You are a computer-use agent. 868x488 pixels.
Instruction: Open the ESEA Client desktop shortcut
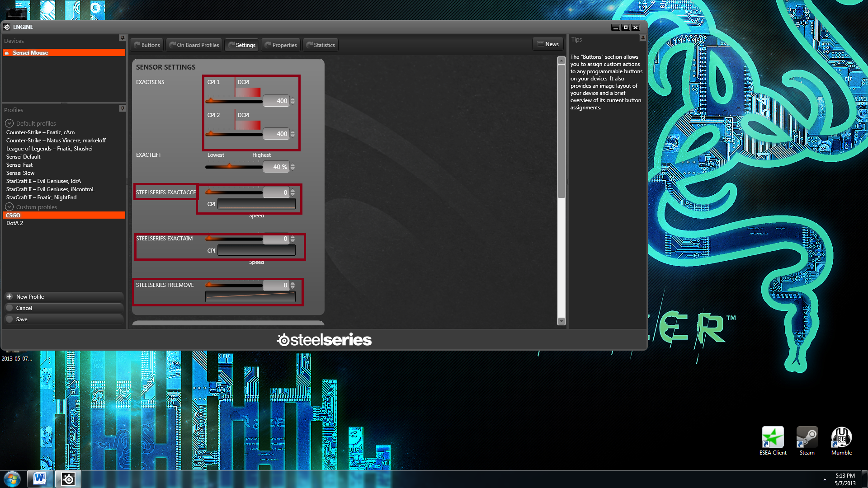(773, 441)
